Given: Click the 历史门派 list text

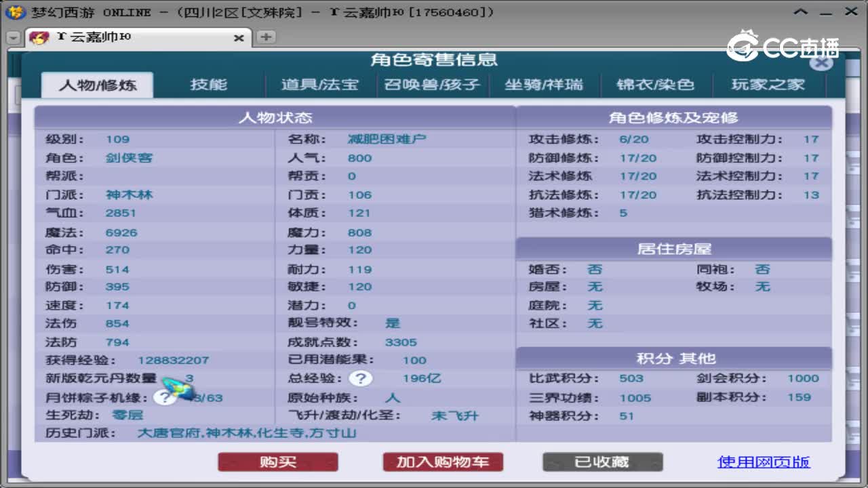Looking at the screenshot, I should tap(246, 432).
